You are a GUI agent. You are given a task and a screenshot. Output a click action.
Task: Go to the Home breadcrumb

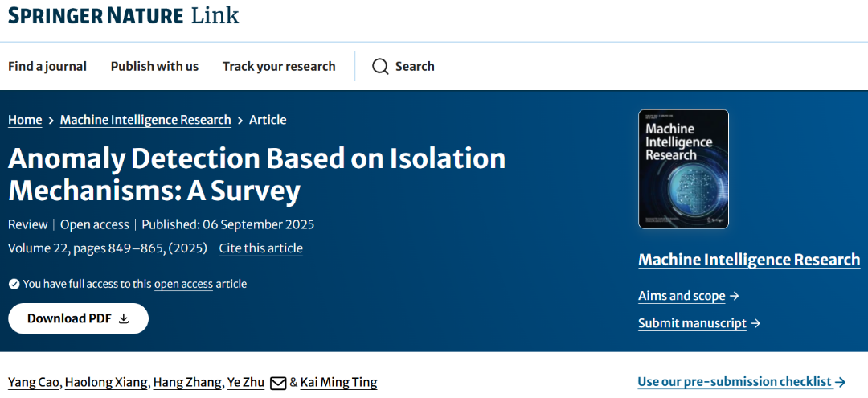pyautogui.click(x=25, y=120)
